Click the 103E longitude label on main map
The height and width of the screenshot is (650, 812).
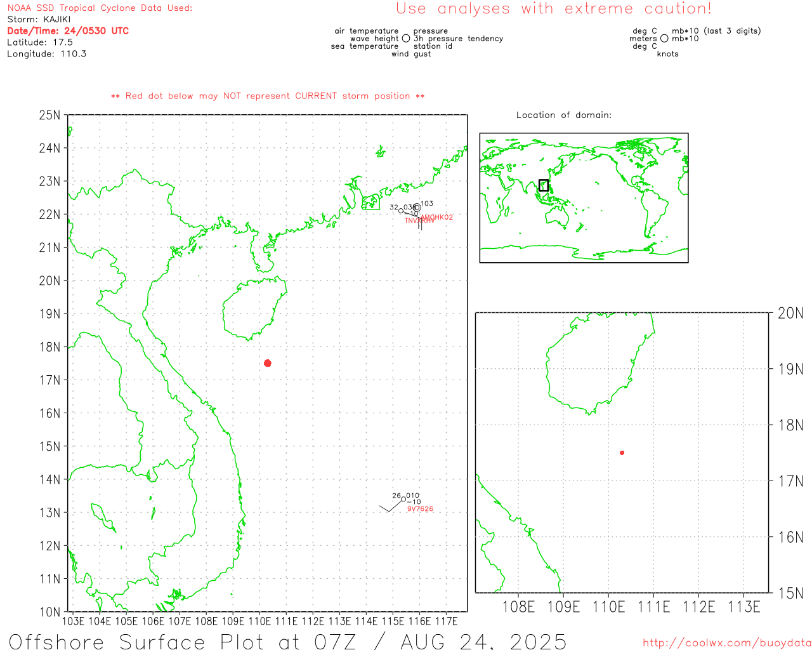73,621
